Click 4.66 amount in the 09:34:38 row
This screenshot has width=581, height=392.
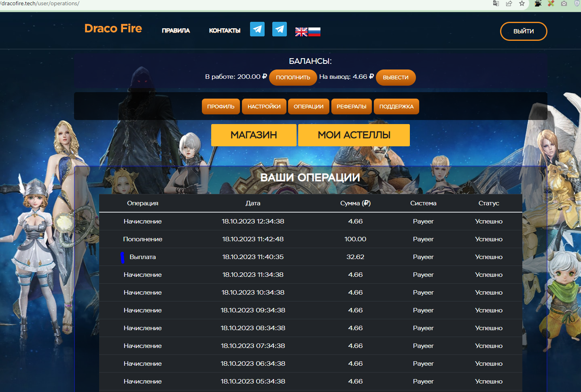click(x=355, y=310)
